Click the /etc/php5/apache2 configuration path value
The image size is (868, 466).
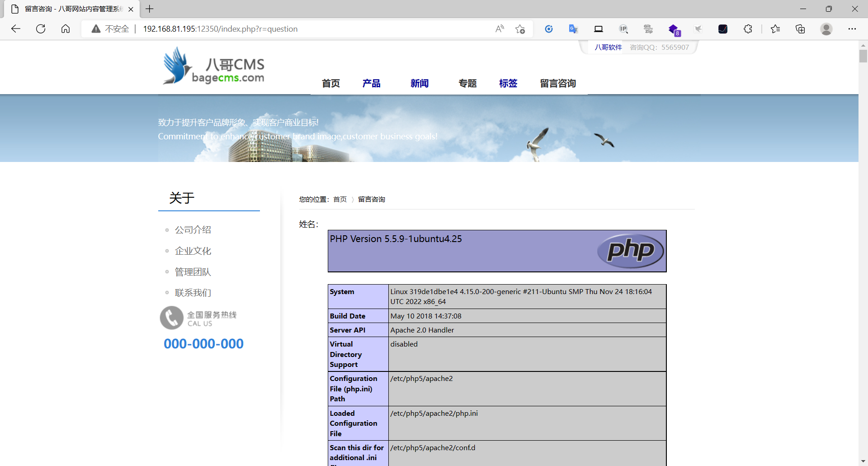coord(421,378)
